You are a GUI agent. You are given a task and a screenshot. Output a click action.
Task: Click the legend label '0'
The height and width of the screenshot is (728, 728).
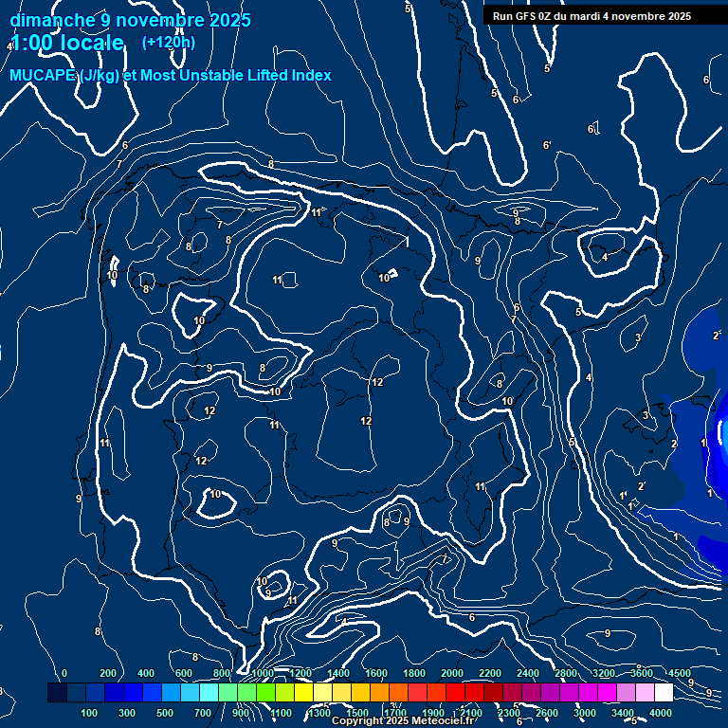tap(64, 673)
